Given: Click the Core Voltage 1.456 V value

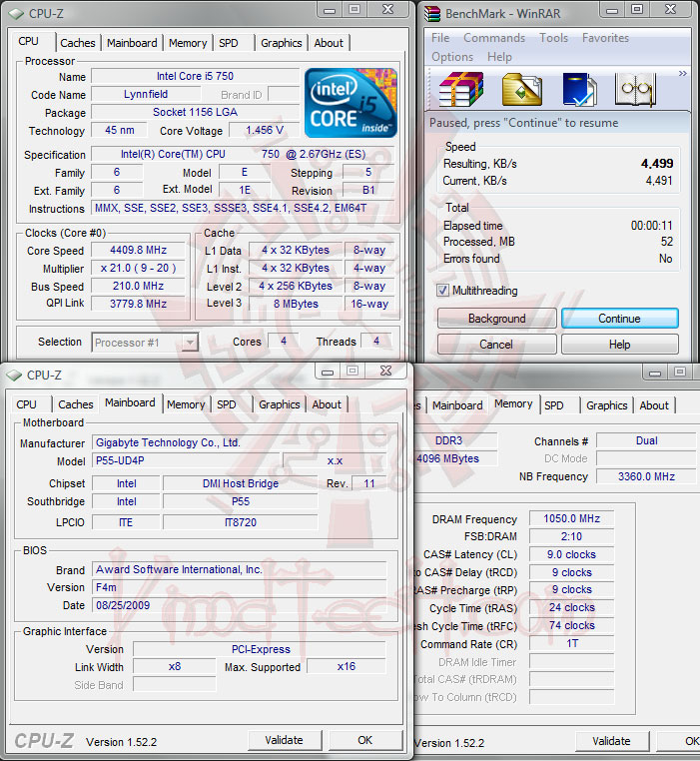Looking at the screenshot, I should tap(265, 130).
